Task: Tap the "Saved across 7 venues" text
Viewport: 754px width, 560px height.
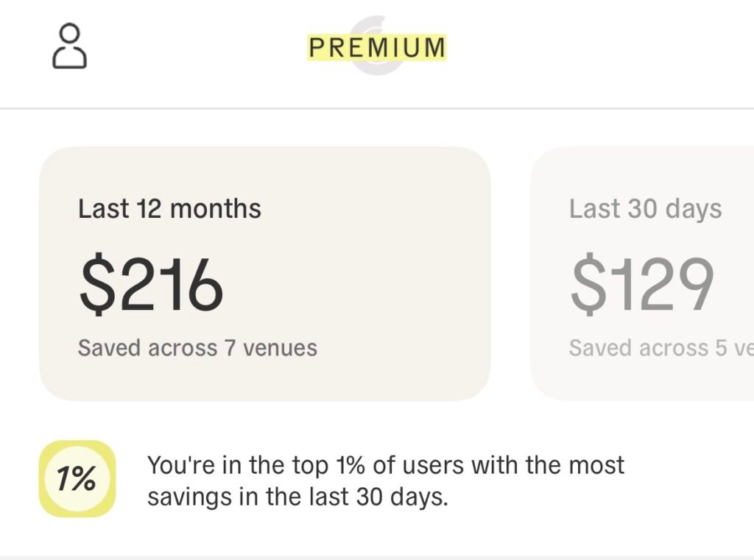Action: tap(197, 347)
